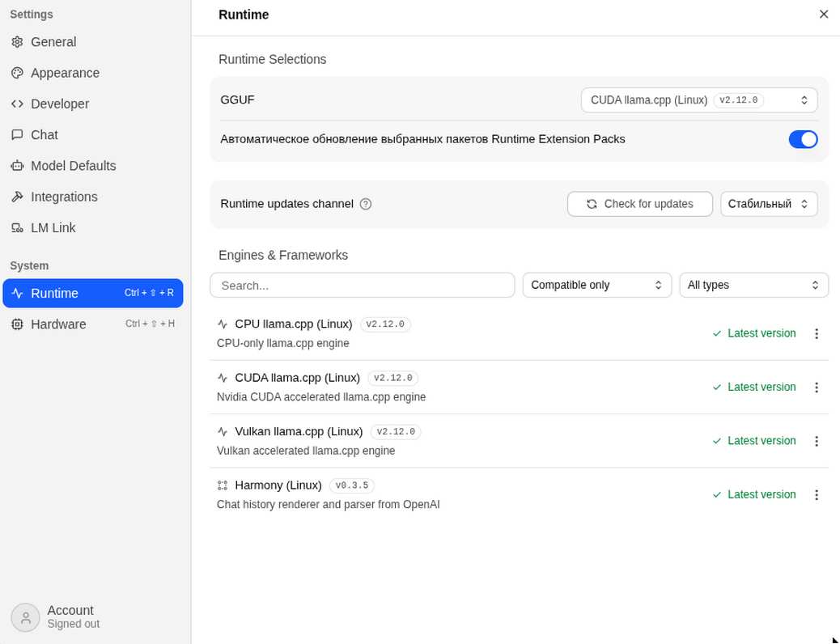Click the Appearance palette icon
Screen dimensions: 840x644
point(17,73)
